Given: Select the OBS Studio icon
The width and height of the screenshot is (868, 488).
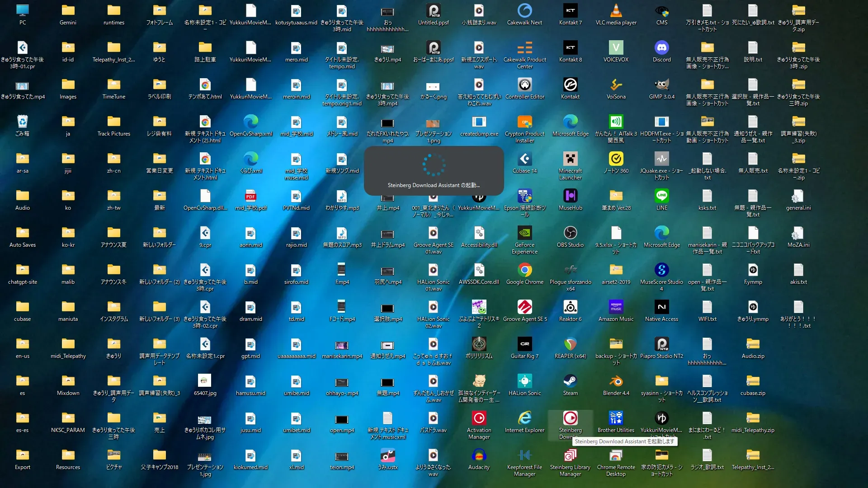Looking at the screenshot, I should coord(570,233).
